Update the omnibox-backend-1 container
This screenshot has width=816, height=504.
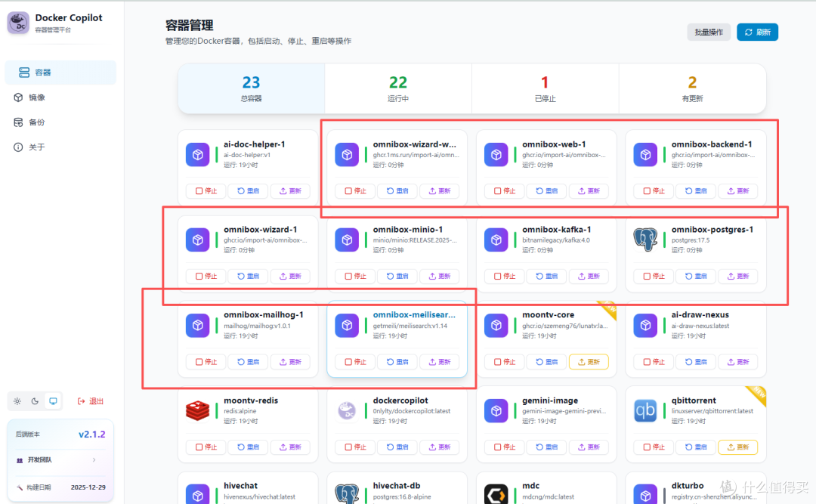tap(737, 191)
